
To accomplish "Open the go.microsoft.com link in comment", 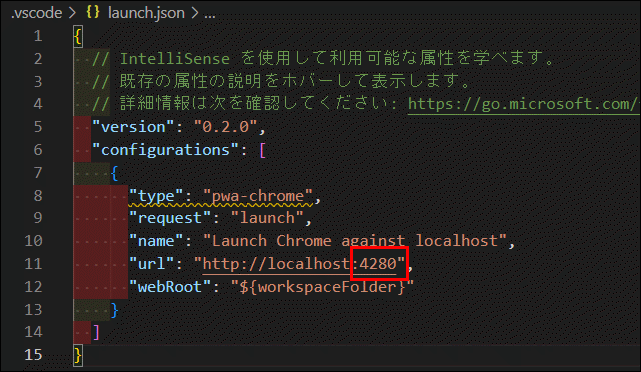I will [x=524, y=104].
